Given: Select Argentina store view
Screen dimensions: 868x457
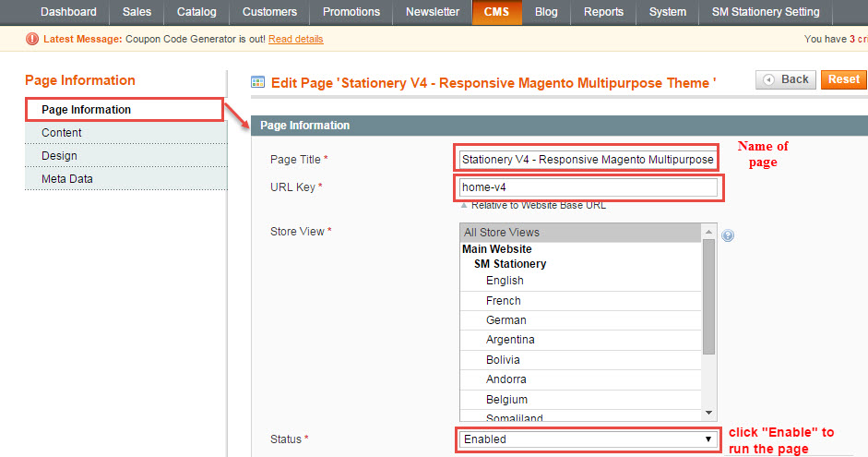Looking at the screenshot, I should pyautogui.click(x=580, y=340).
